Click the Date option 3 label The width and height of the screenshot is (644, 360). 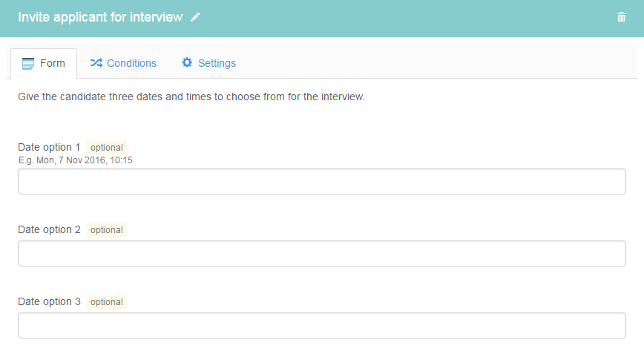click(49, 301)
